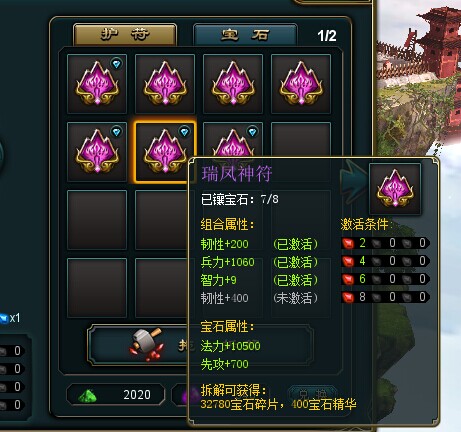The width and height of the screenshot is (461, 432).
Task: Select the second amulet in the top row
Action: [x=165, y=84]
